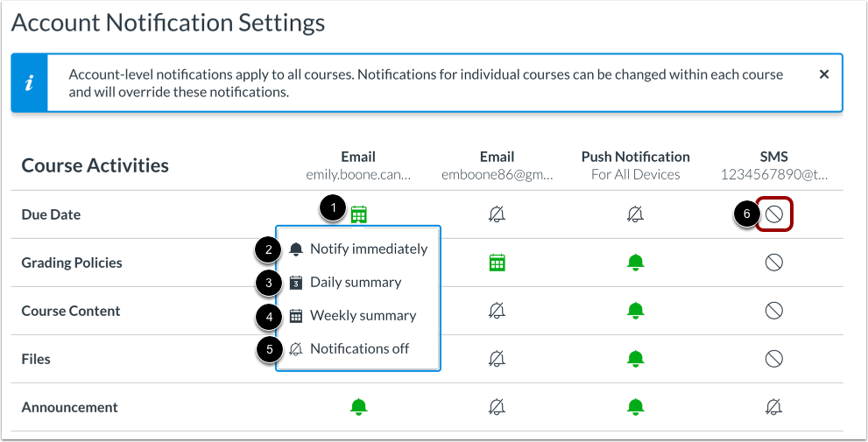Click the highlighted Due Date SMS unsupported icon
The height and width of the screenshot is (442, 868).
[774, 214]
